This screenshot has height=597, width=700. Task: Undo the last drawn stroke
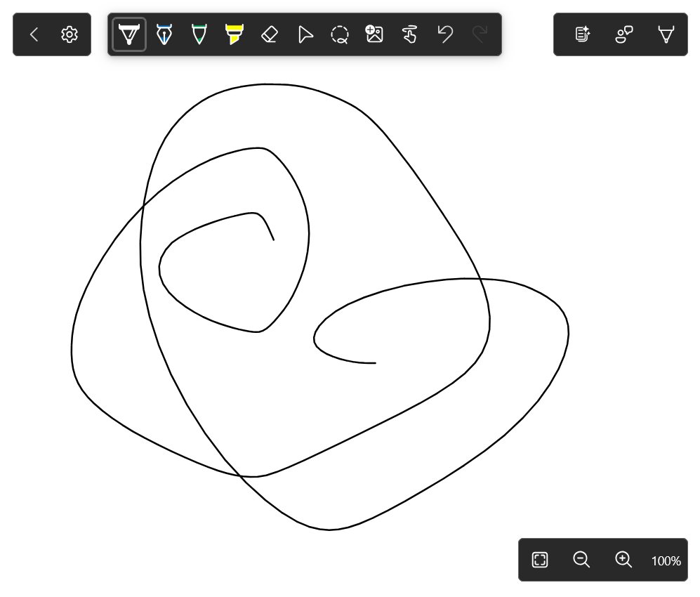click(x=444, y=34)
